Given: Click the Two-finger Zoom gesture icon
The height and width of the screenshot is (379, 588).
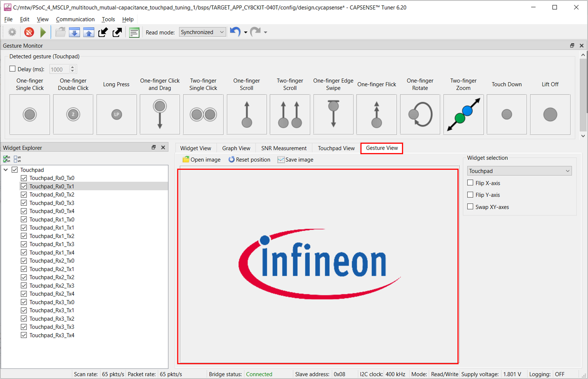Looking at the screenshot, I should (463, 114).
